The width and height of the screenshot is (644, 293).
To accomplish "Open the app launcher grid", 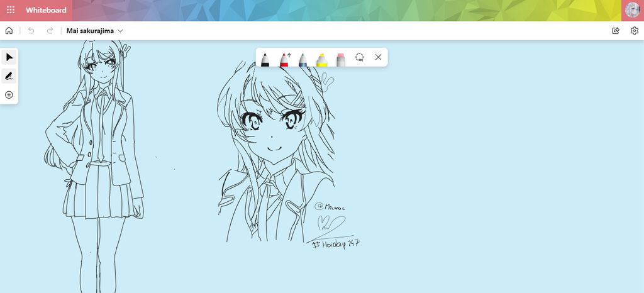I will click(x=11, y=10).
